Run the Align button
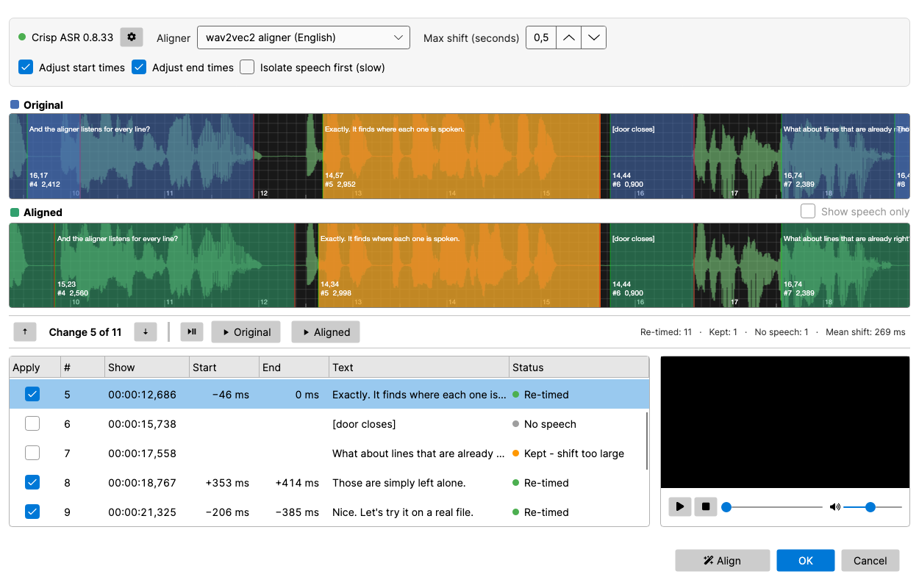The height and width of the screenshot is (588, 919). coord(722,561)
